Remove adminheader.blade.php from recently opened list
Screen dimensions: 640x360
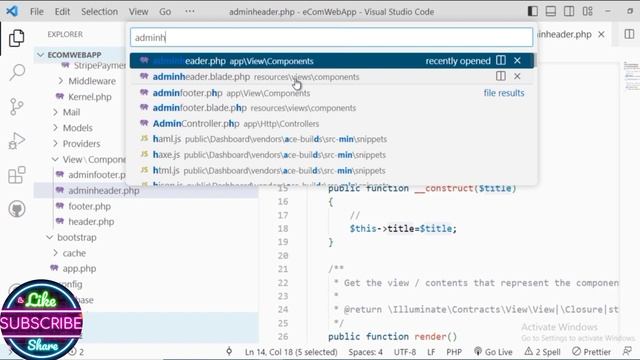517,76
